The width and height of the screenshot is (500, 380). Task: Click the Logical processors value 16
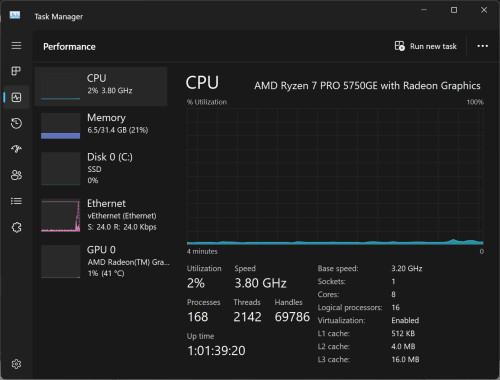click(396, 307)
